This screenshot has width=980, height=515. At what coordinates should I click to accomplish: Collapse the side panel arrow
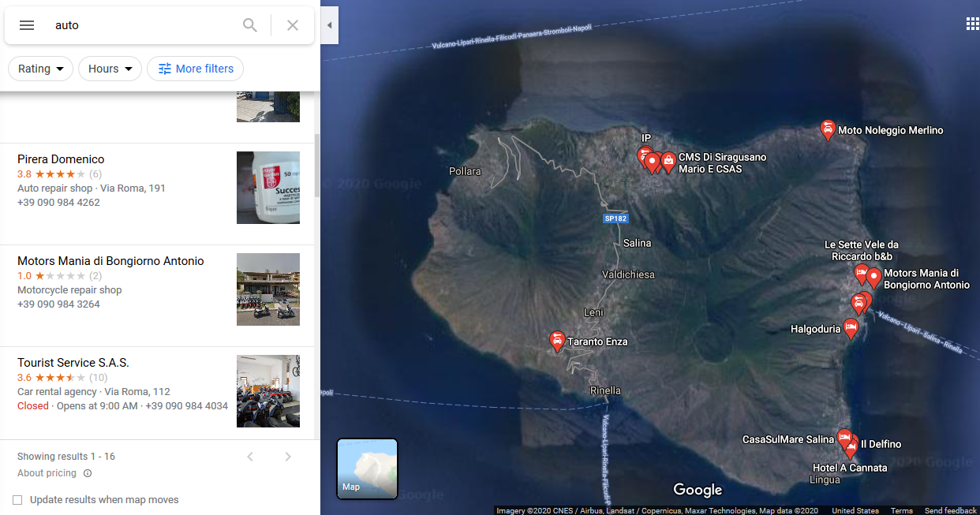[x=330, y=25]
